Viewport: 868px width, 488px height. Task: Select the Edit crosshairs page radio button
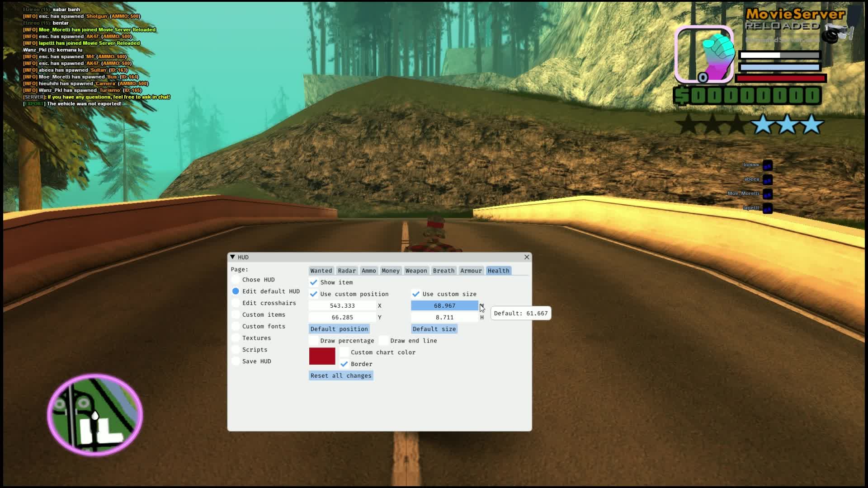[x=236, y=303]
